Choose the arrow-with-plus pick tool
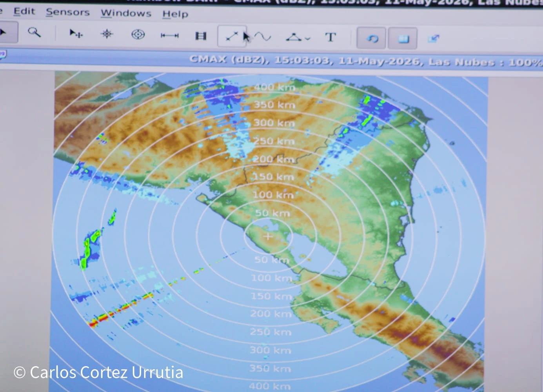The image size is (543, 392). pyautogui.click(x=76, y=34)
